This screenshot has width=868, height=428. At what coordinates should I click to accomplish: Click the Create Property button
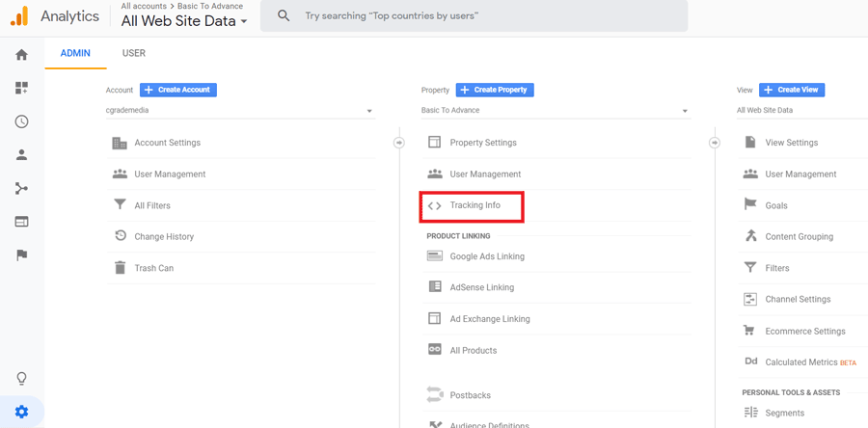[495, 90]
